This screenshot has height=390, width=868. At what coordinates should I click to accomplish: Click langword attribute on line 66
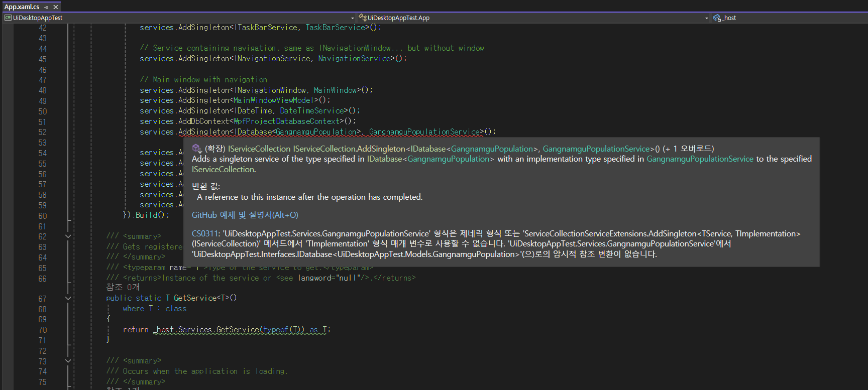coord(316,278)
